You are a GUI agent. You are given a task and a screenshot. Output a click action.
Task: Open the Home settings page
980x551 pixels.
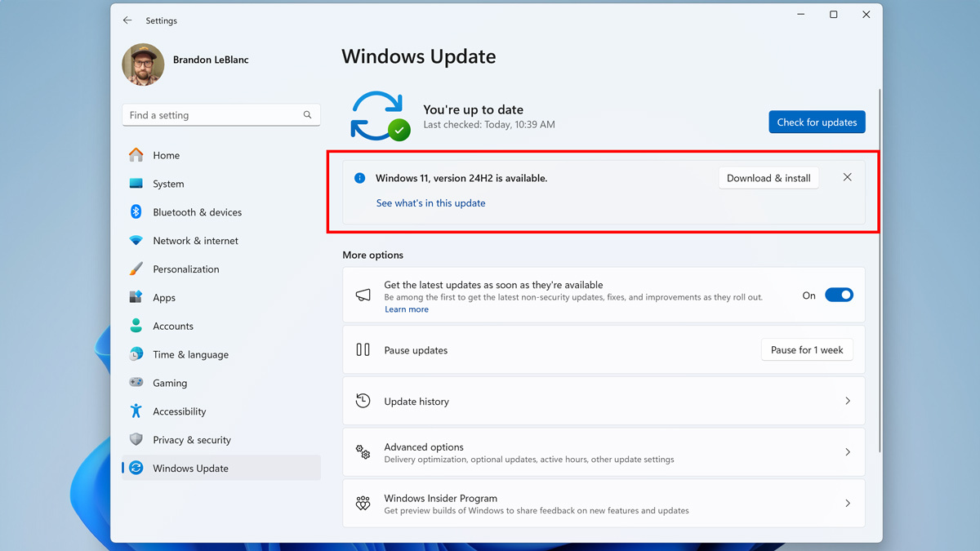[x=221, y=155]
